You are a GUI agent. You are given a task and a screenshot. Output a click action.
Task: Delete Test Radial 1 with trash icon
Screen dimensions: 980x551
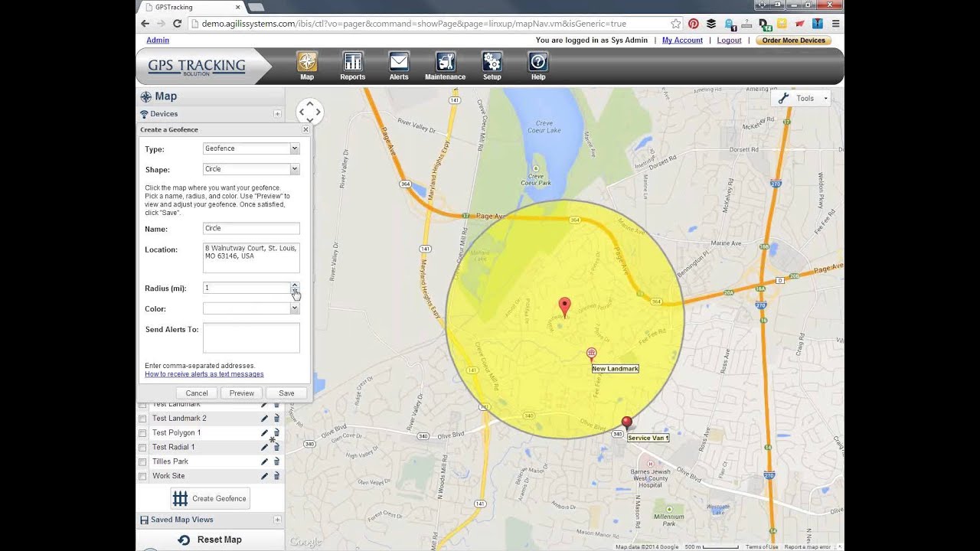click(276, 447)
